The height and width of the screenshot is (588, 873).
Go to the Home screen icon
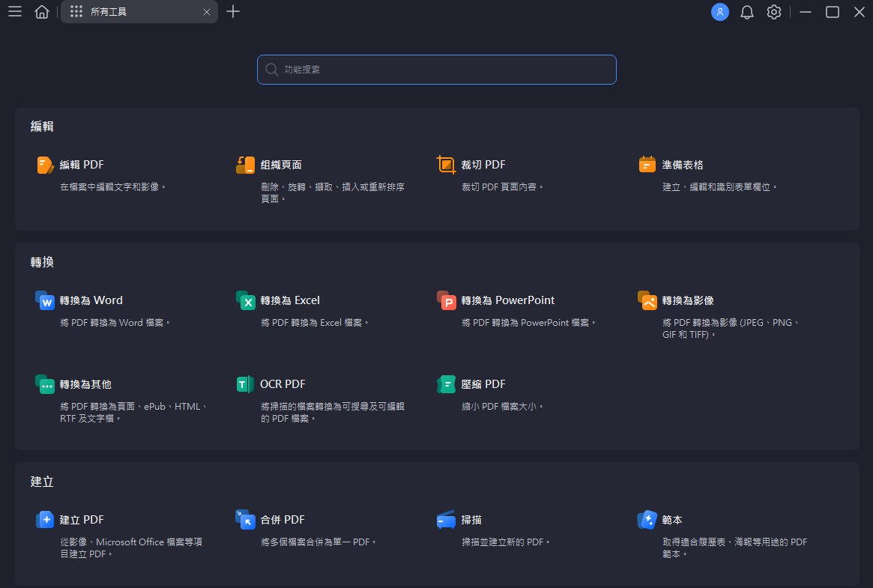click(42, 12)
